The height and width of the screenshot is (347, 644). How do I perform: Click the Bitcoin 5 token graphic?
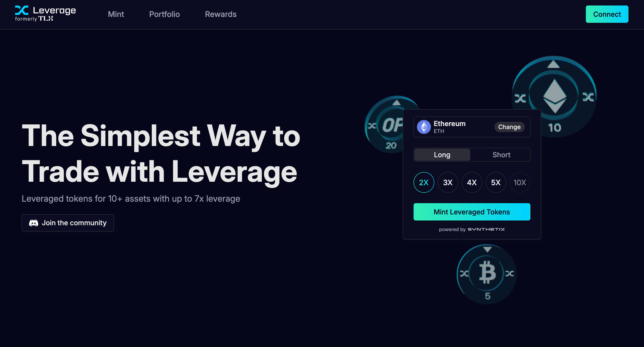(487, 274)
